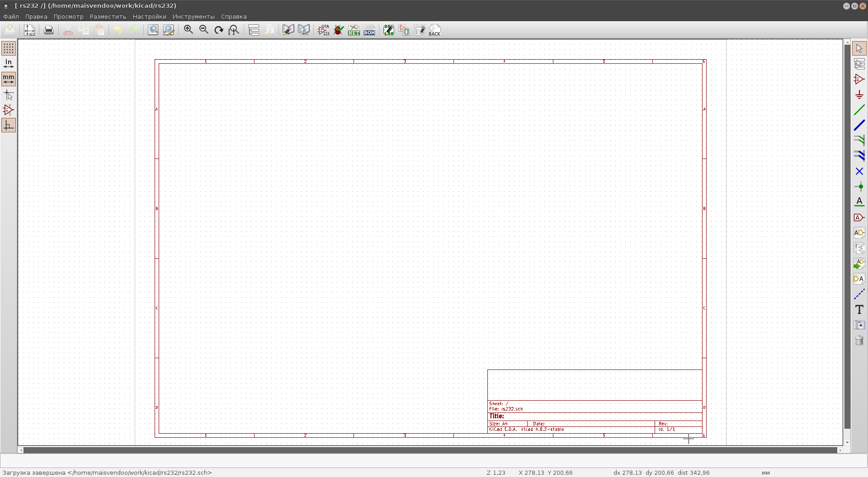Open the Library Browser
The height and width of the screenshot is (477, 868).
tap(304, 30)
